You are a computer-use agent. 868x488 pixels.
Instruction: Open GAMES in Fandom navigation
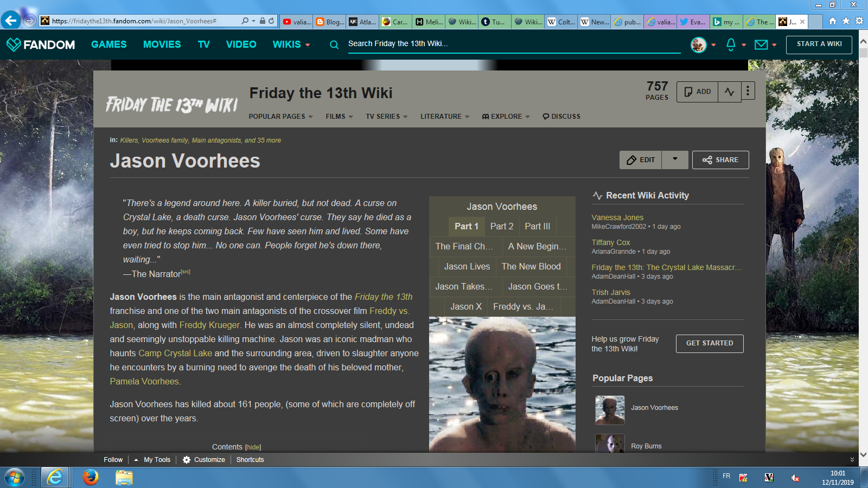pyautogui.click(x=108, y=44)
